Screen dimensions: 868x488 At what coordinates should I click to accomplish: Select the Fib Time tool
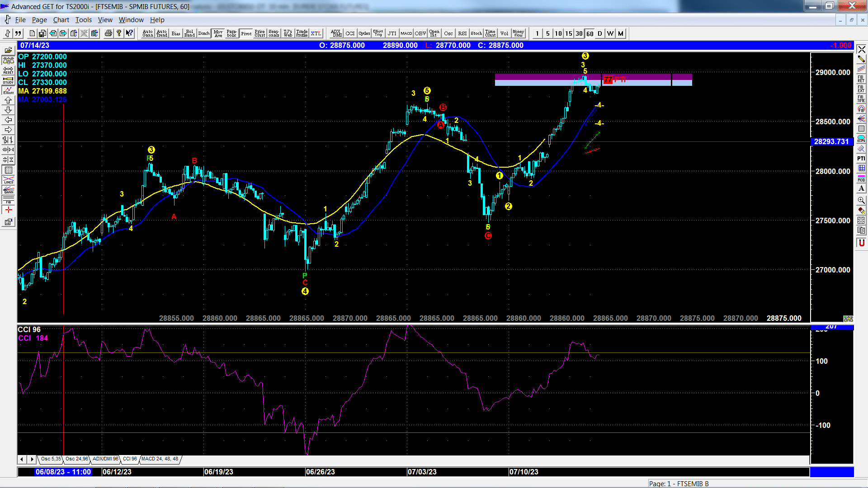coord(861,99)
